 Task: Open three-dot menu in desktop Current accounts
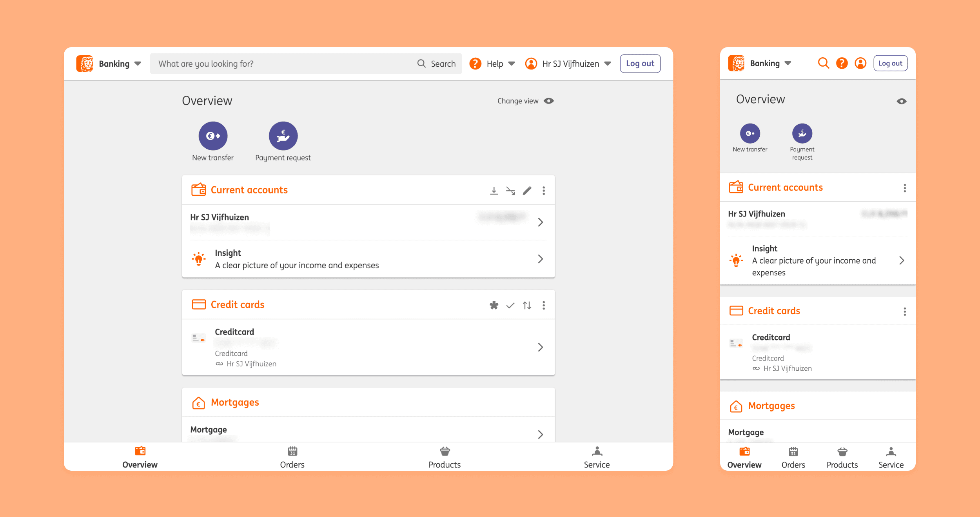544,191
